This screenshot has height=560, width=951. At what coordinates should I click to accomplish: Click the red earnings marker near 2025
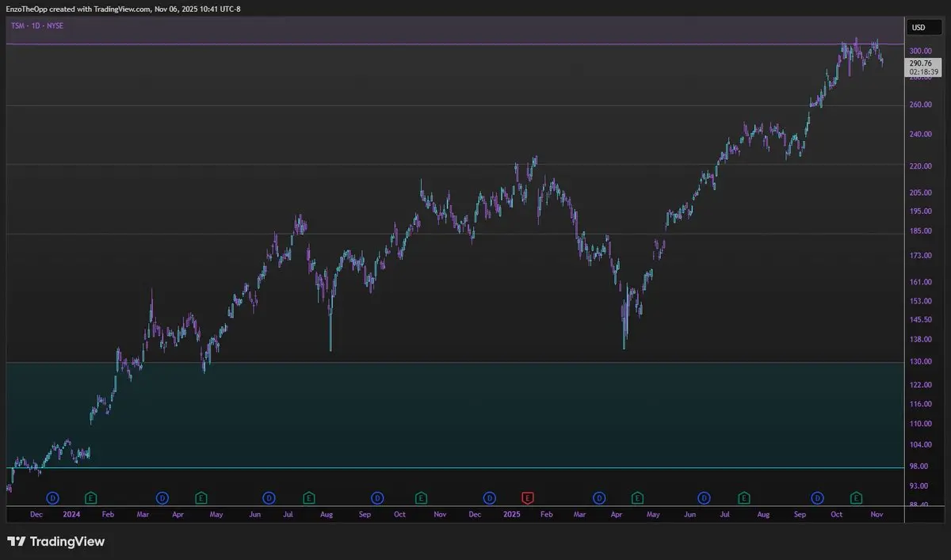(x=528, y=497)
